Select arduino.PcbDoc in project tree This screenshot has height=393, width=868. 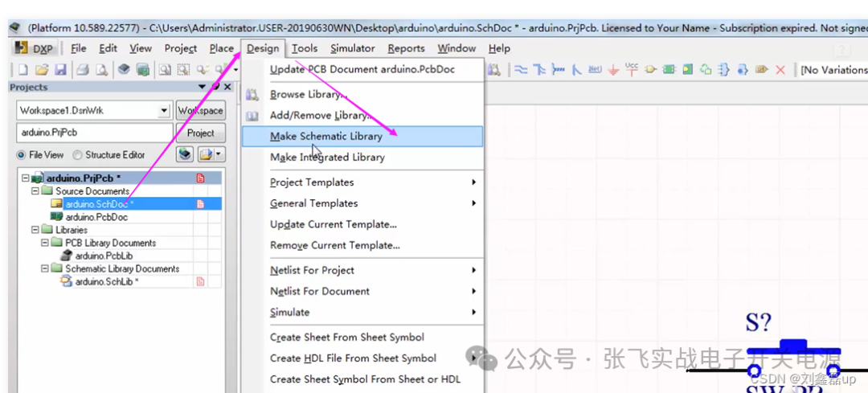coord(96,217)
